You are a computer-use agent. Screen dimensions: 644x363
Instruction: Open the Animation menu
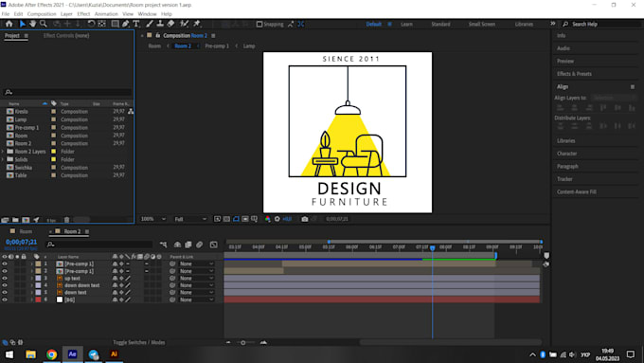tap(106, 14)
